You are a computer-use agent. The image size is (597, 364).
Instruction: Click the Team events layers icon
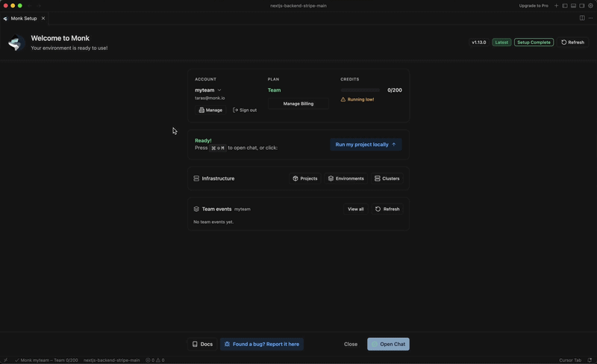click(x=196, y=209)
